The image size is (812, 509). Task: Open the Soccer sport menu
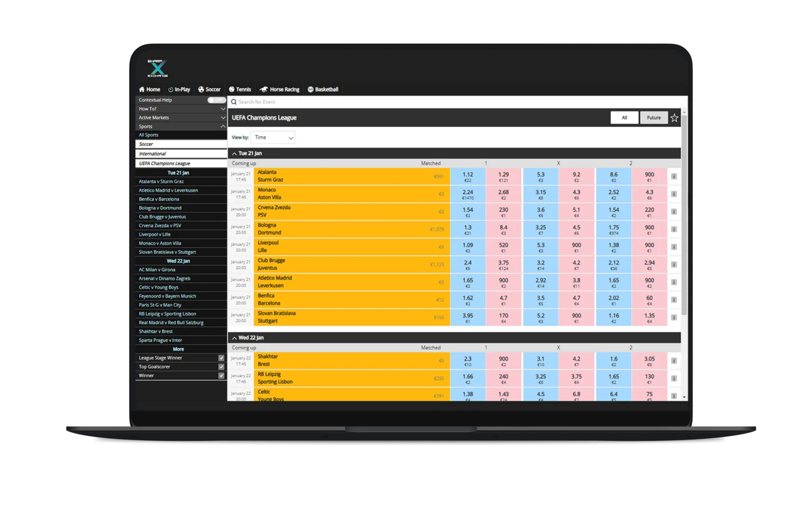point(209,89)
